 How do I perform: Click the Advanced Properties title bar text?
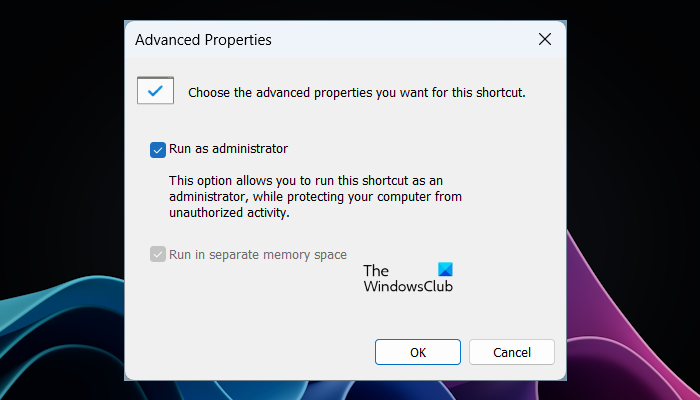pos(203,40)
